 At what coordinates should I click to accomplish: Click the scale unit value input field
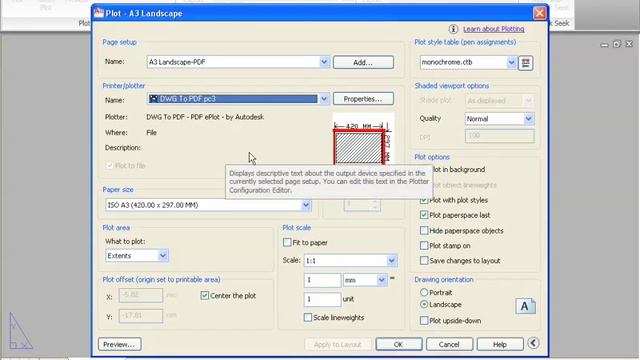pos(322,299)
